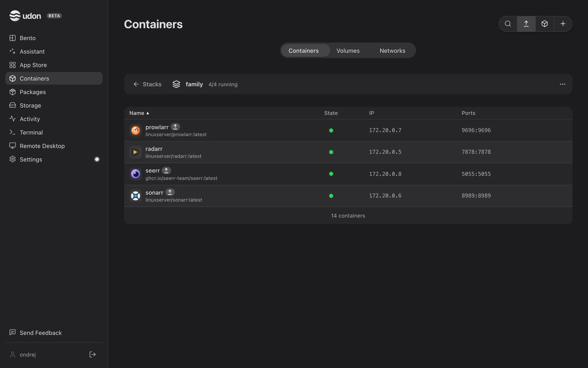
Task: Select Containers in the sidebar
Action: click(x=54, y=78)
